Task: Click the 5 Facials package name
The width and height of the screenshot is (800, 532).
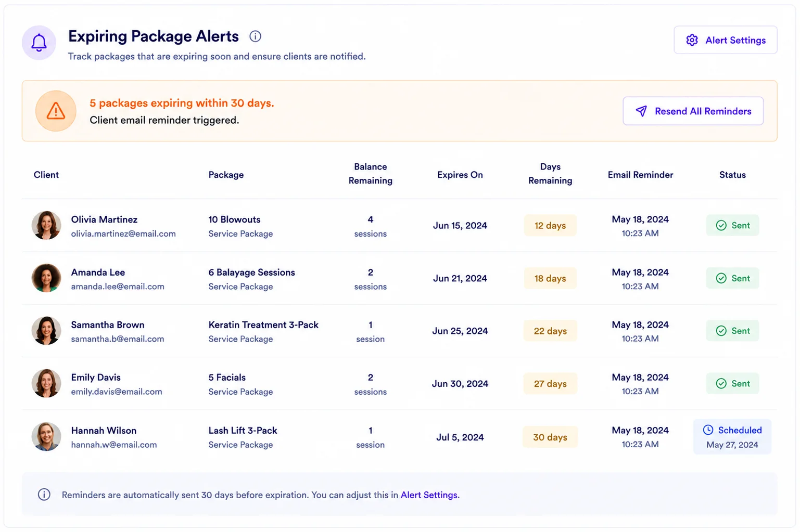Action: [x=227, y=378]
